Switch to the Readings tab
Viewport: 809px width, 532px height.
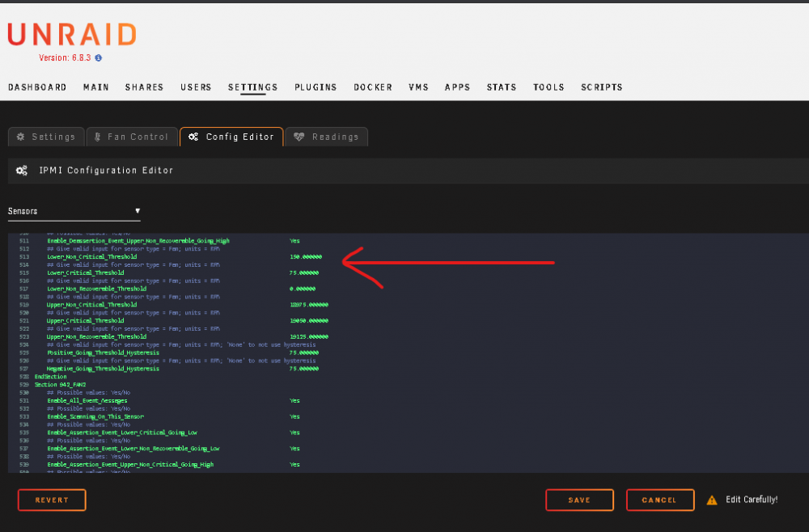tap(326, 137)
